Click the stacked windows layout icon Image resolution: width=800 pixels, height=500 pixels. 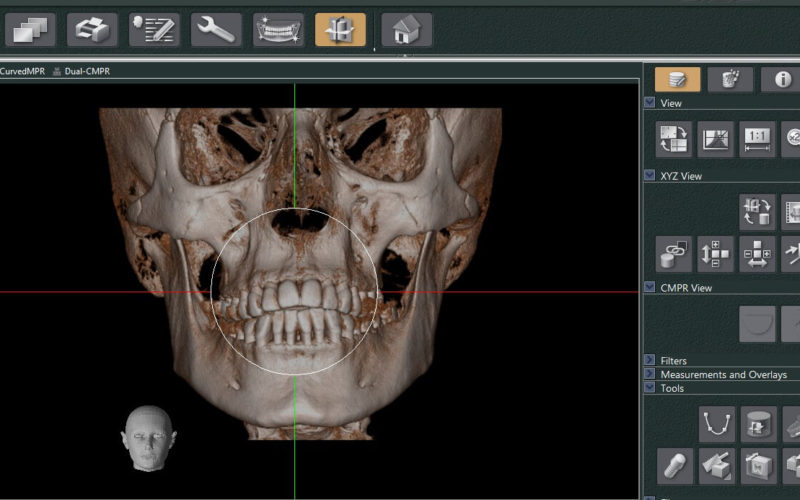pos(30,30)
